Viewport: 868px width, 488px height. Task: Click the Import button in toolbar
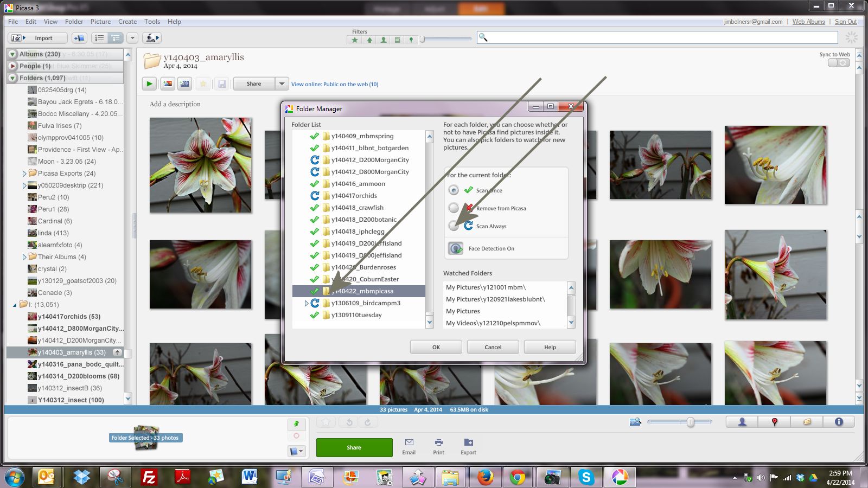coord(37,38)
